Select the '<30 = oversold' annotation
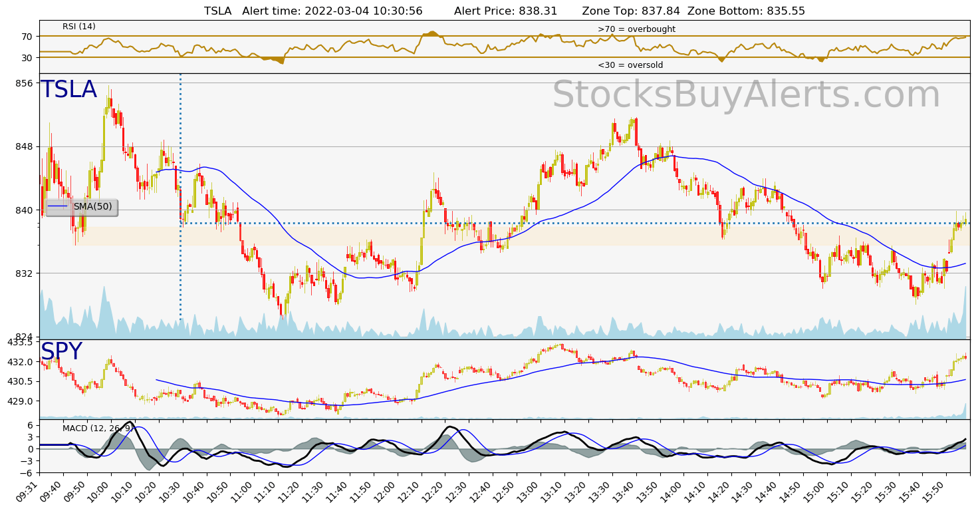 click(x=630, y=65)
